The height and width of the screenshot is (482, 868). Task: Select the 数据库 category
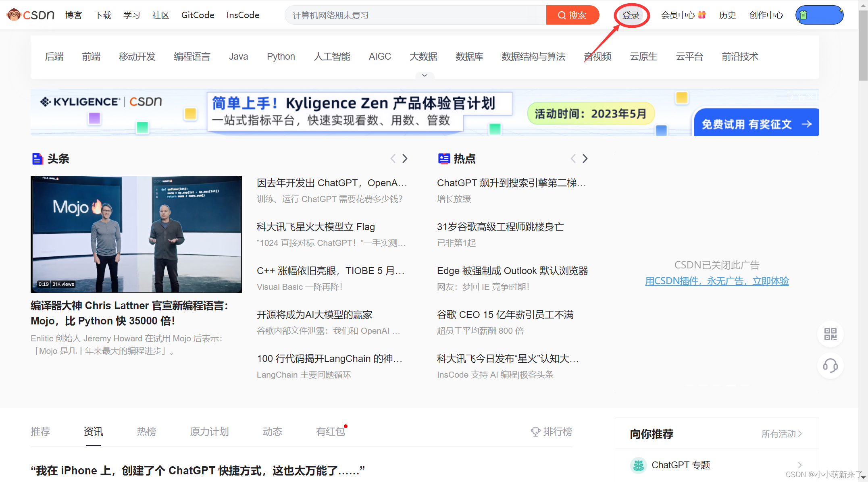tap(470, 56)
